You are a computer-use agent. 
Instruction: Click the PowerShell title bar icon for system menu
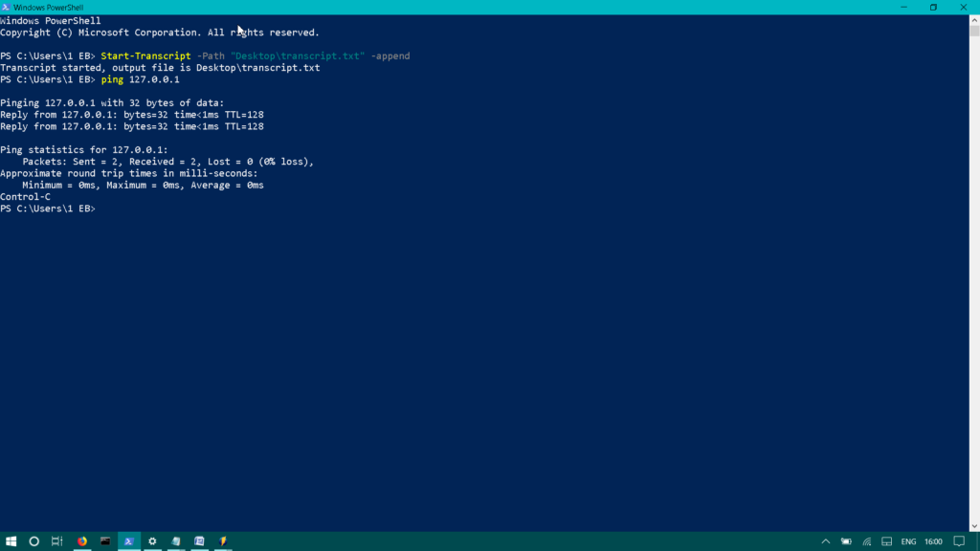(7, 7)
